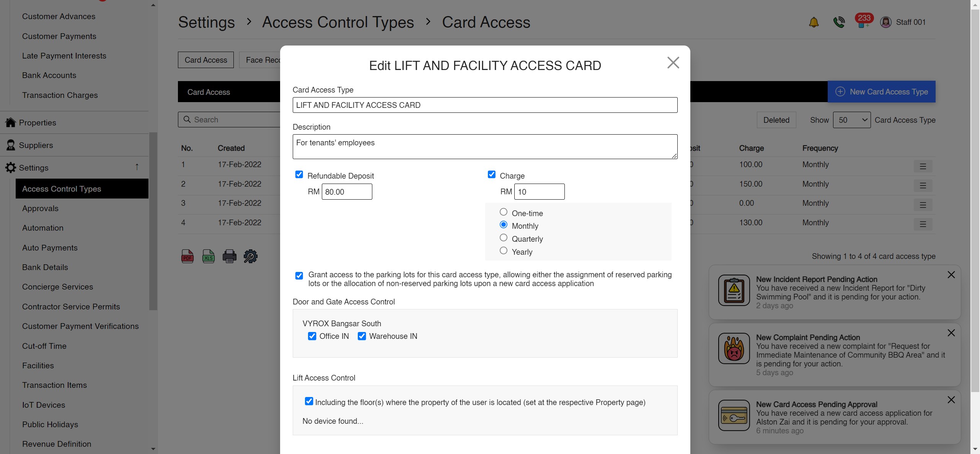Open the Show 50 entries dropdown
Image resolution: width=980 pixels, height=454 pixels.
pos(851,120)
